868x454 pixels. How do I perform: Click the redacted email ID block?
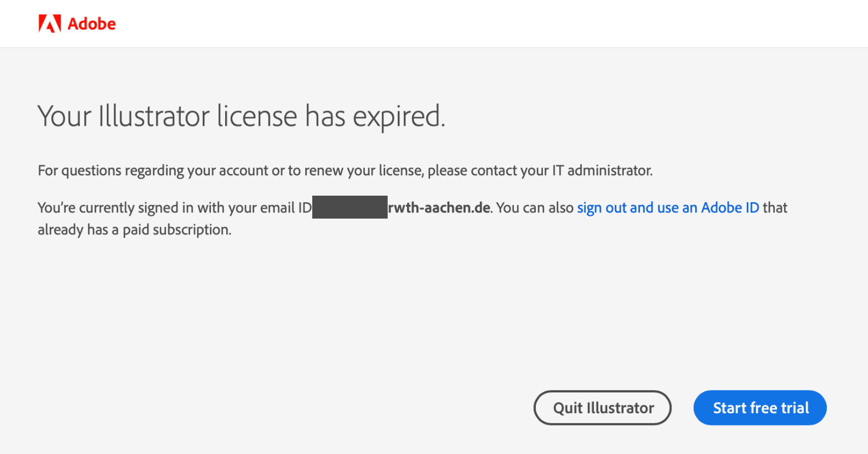(x=349, y=207)
